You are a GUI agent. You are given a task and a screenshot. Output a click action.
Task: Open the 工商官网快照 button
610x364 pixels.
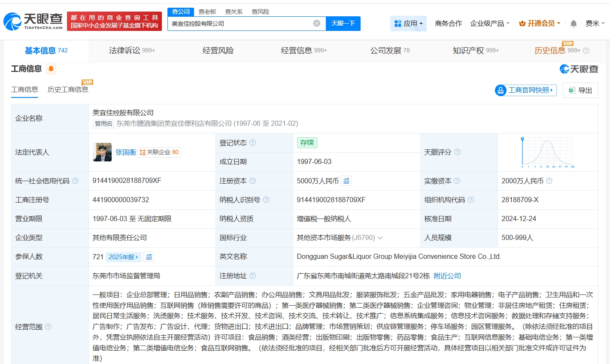[525, 90]
